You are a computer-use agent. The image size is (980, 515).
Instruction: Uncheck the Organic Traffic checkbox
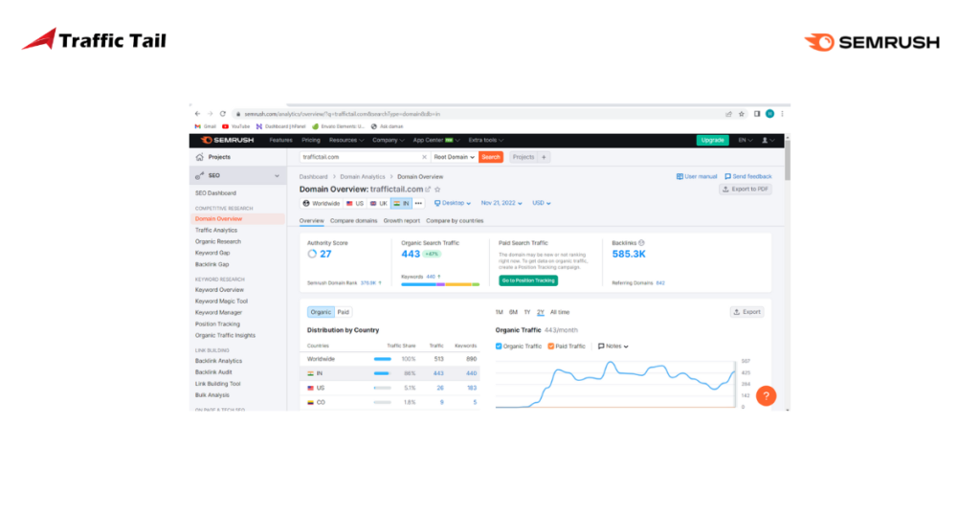(x=499, y=346)
